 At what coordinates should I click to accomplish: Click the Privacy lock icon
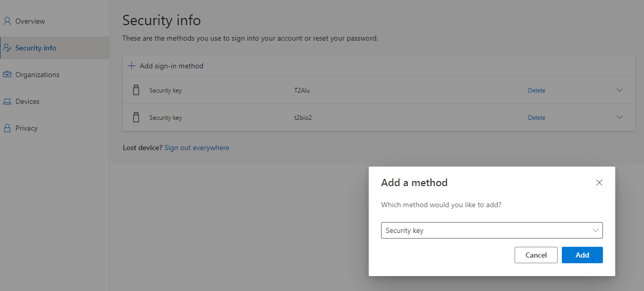point(7,128)
